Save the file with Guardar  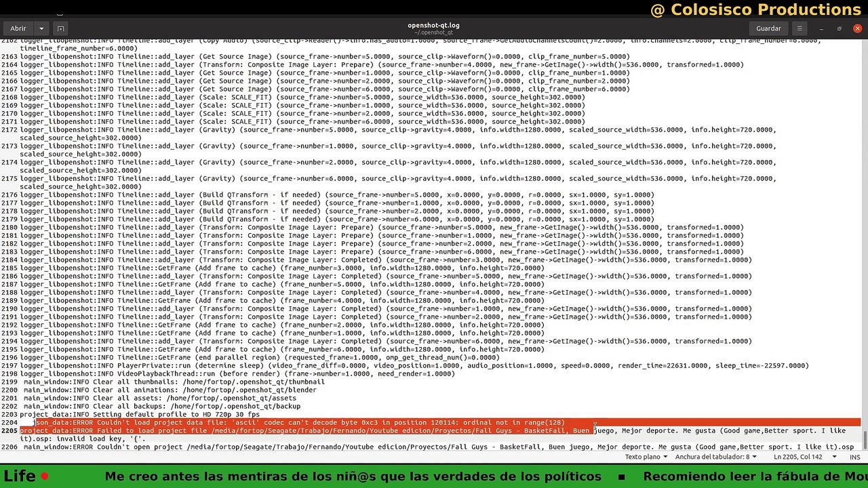click(x=768, y=28)
